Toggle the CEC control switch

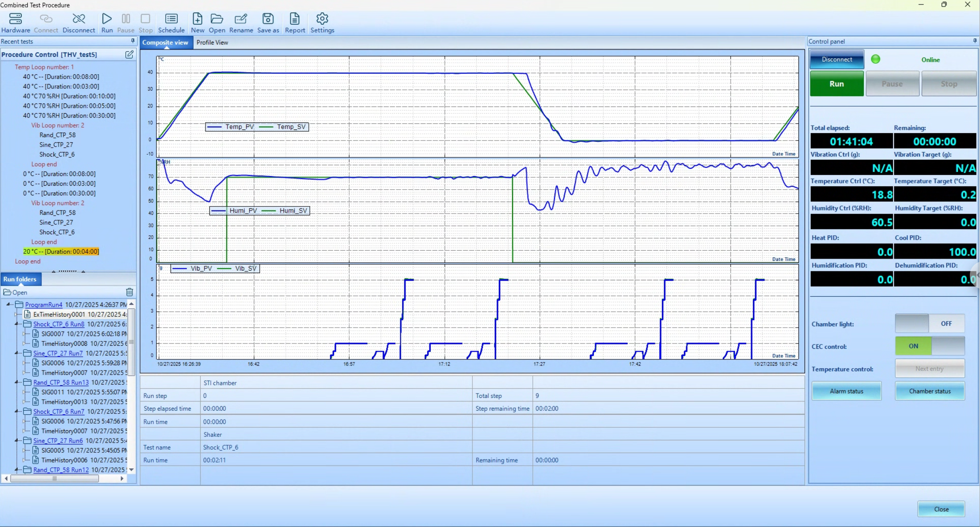[x=929, y=346]
